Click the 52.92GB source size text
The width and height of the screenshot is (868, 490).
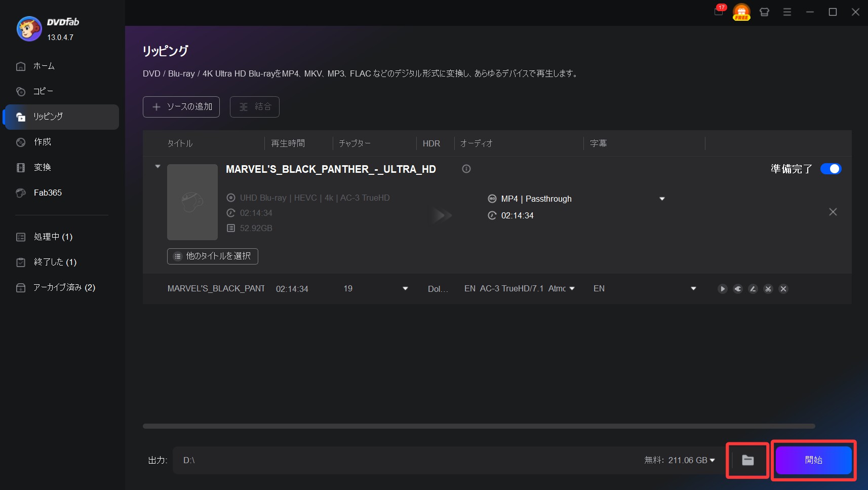pos(256,228)
